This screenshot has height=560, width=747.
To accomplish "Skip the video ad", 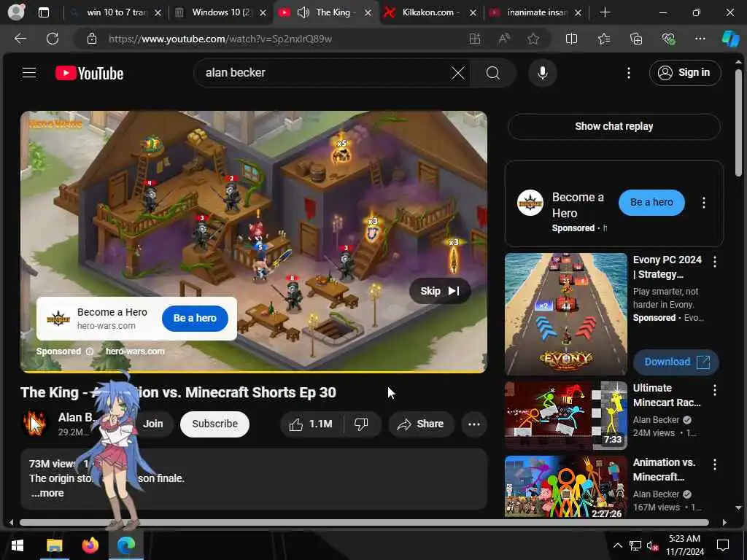I will [439, 291].
